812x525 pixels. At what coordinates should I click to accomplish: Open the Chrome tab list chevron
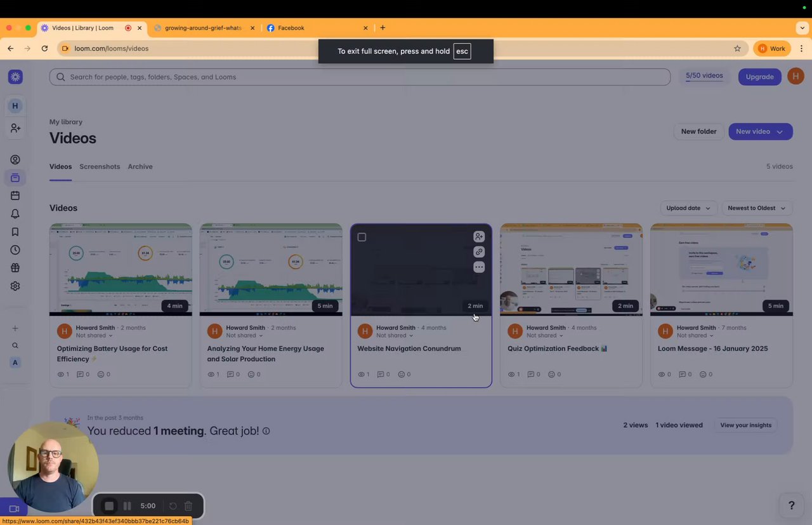pyautogui.click(x=803, y=28)
